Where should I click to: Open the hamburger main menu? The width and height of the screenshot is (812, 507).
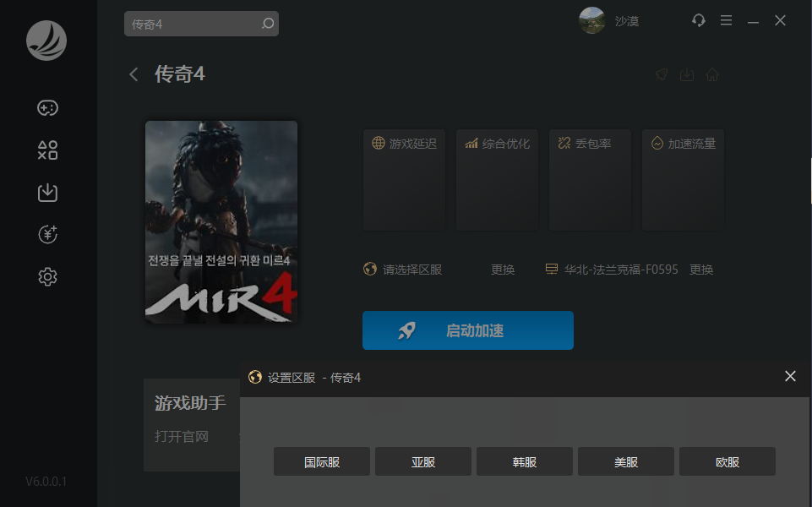click(726, 21)
